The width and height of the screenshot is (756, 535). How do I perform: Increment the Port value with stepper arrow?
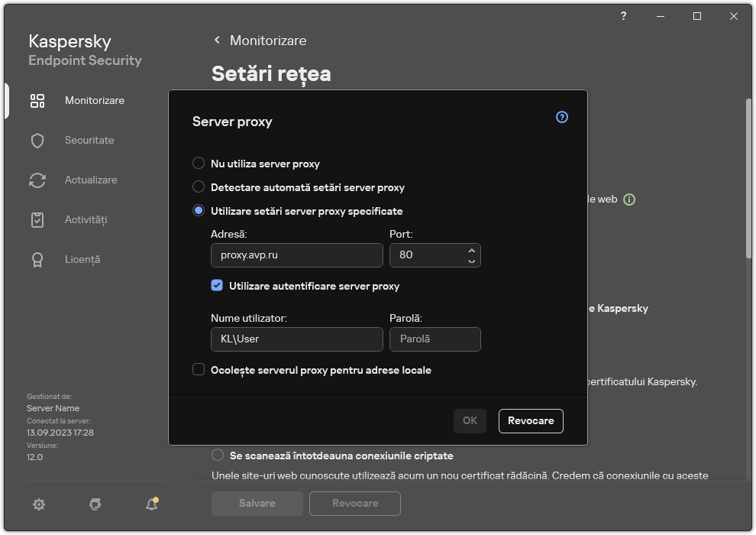coord(472,251)
